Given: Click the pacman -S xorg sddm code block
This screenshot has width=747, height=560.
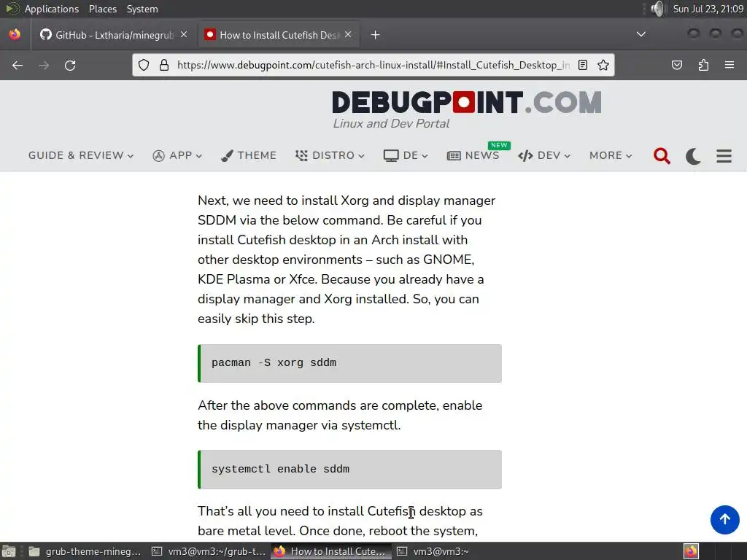Looking at the screenshot, I should [349, 363].
